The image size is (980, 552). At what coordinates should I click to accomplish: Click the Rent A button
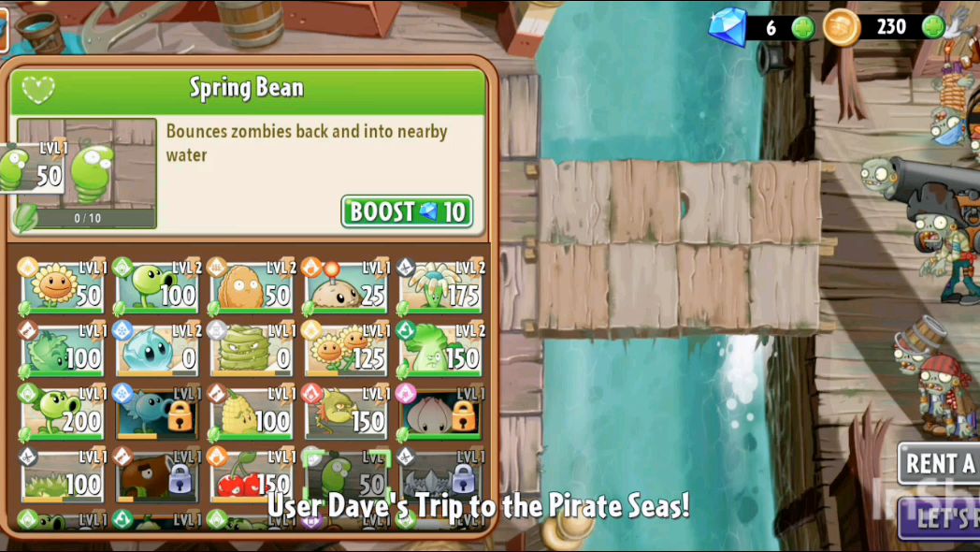(x=940, y=463)
